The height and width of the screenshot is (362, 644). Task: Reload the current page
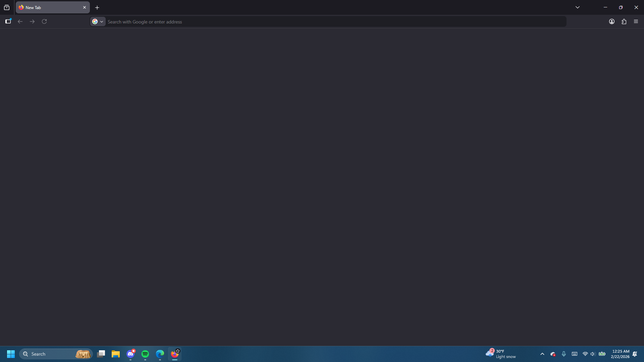44,21
